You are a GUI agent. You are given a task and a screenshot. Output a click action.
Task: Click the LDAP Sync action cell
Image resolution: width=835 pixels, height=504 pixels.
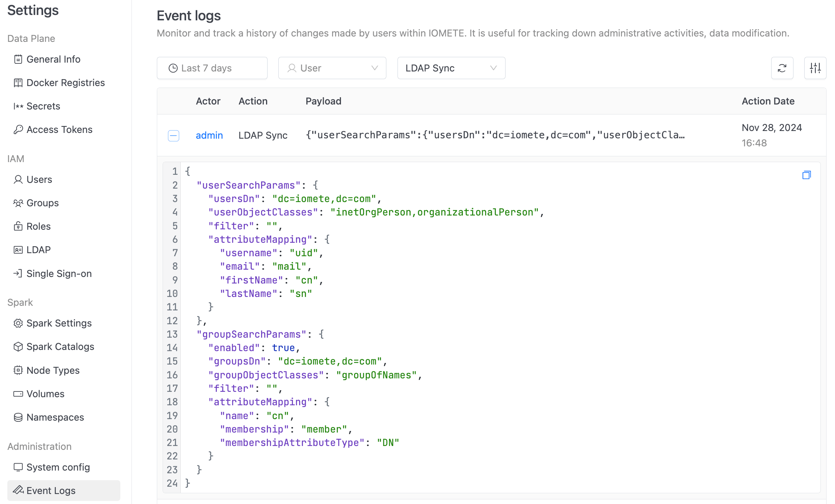pyautogui.click(x=263, y=135)
